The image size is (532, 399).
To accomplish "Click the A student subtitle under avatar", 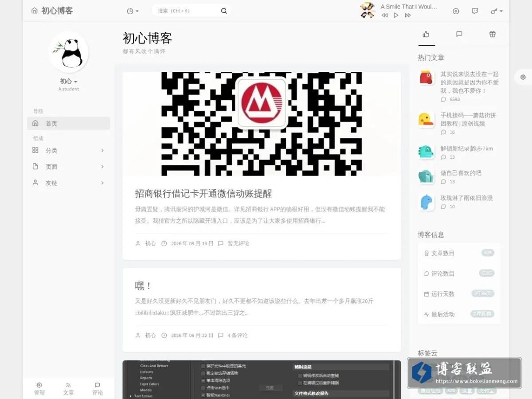I will click(69, 89).
